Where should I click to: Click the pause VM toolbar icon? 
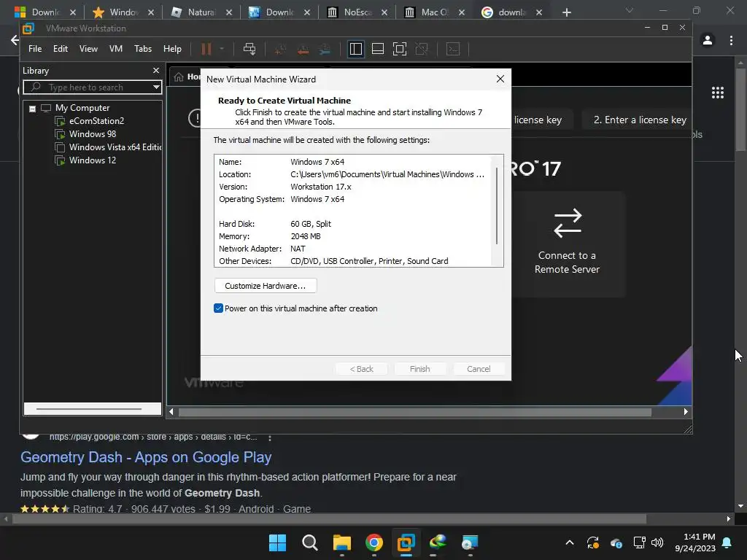(206, 49)
